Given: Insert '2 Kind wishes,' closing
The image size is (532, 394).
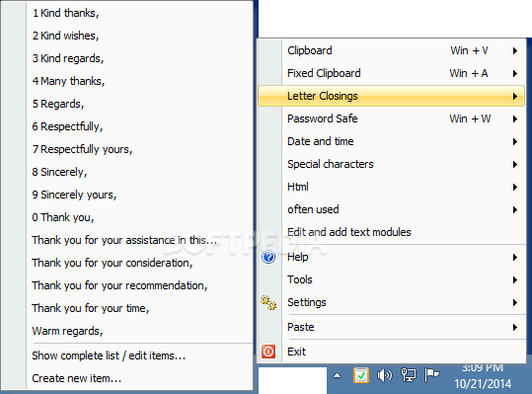Looking at the screenshot, I should [x=127, y=36].
